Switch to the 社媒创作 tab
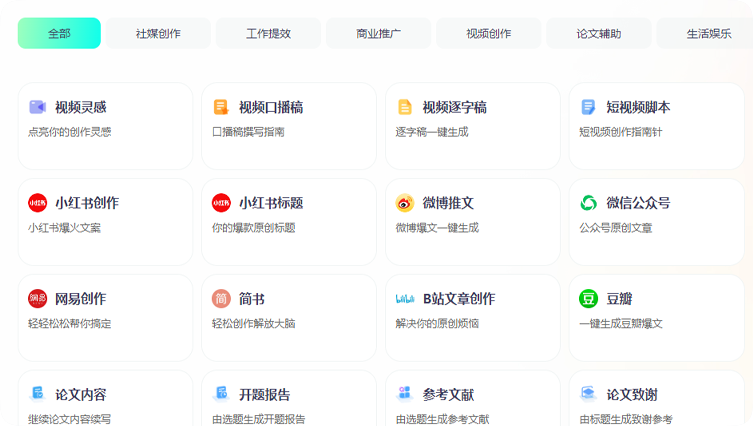Image resolution: width=753 pixels, height=426 pixels. click(158, 33)
